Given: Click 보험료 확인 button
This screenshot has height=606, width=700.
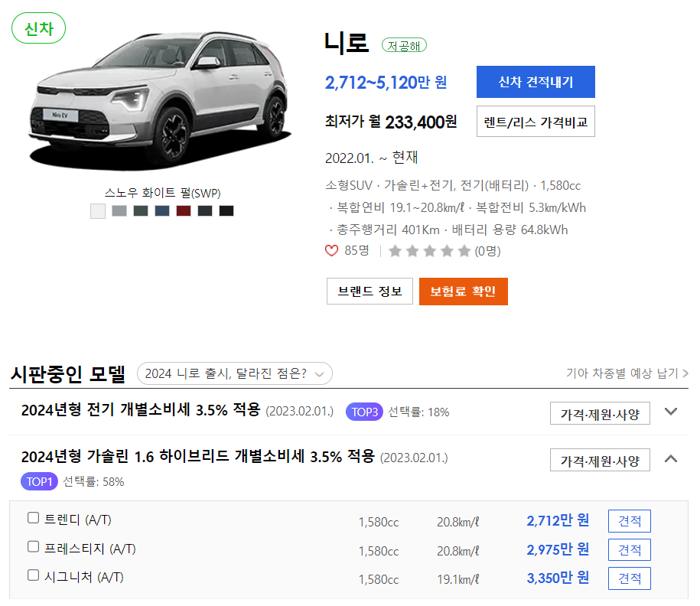Looking at the screenshot, I should pos(464,292).
